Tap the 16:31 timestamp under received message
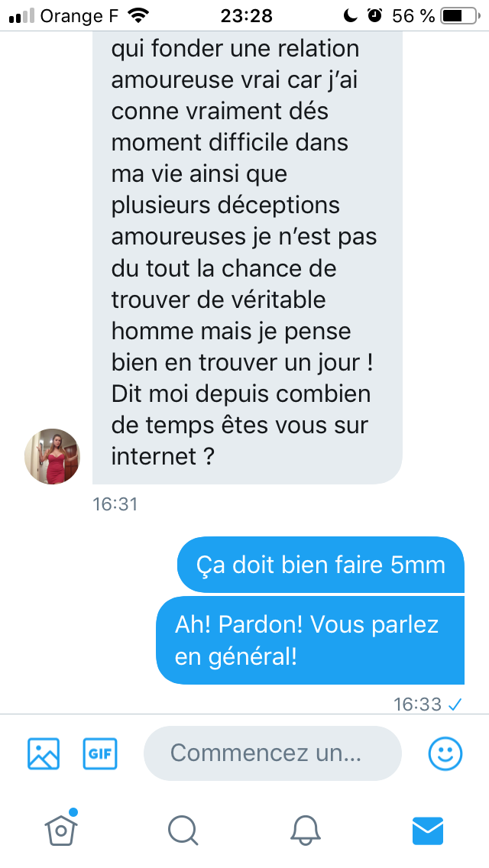489x868 pixels. (115, 504)
